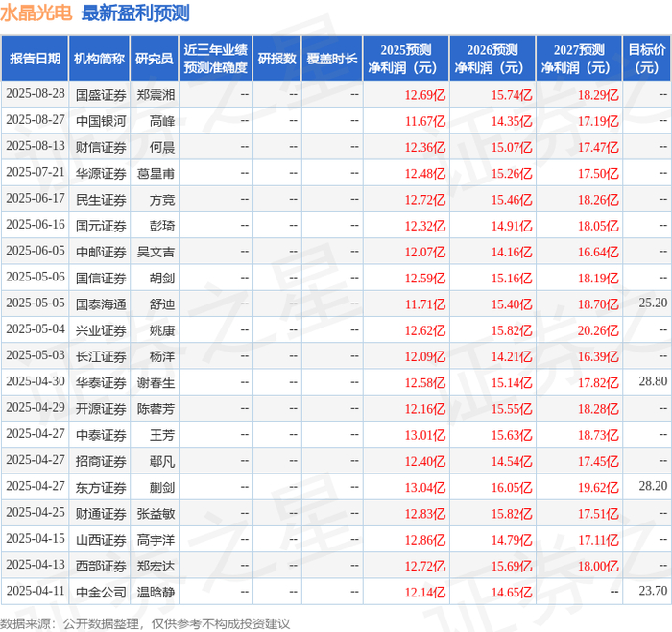
Task: Select date cell 2025-07-21
Action: tap(36, 172)
